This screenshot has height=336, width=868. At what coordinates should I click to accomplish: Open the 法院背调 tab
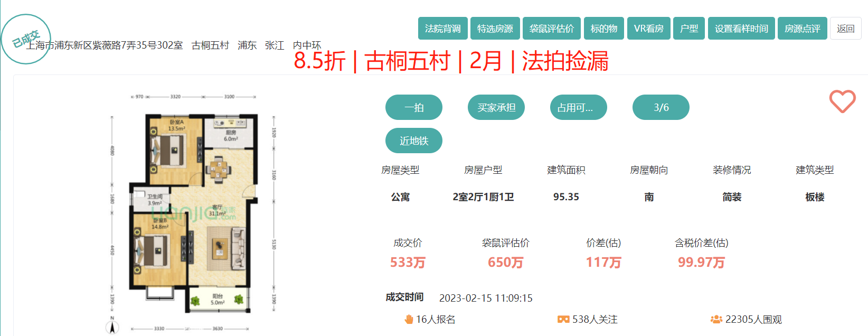[x=442, y=29]
